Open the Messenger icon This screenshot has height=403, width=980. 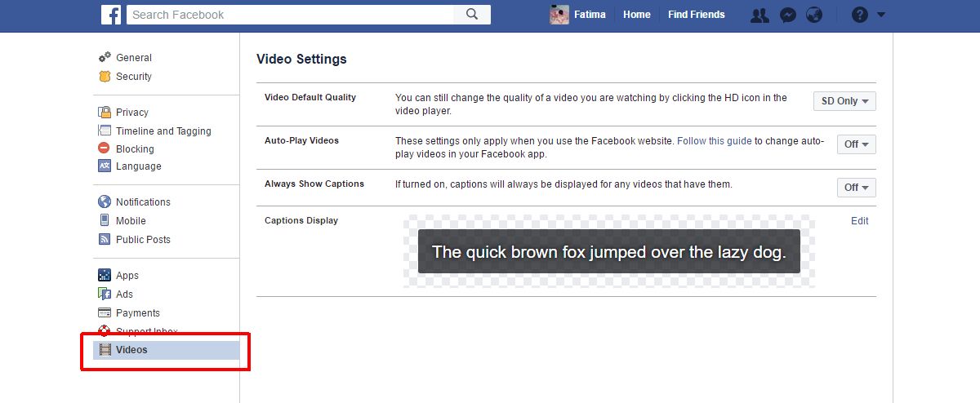tap(787, 15)
